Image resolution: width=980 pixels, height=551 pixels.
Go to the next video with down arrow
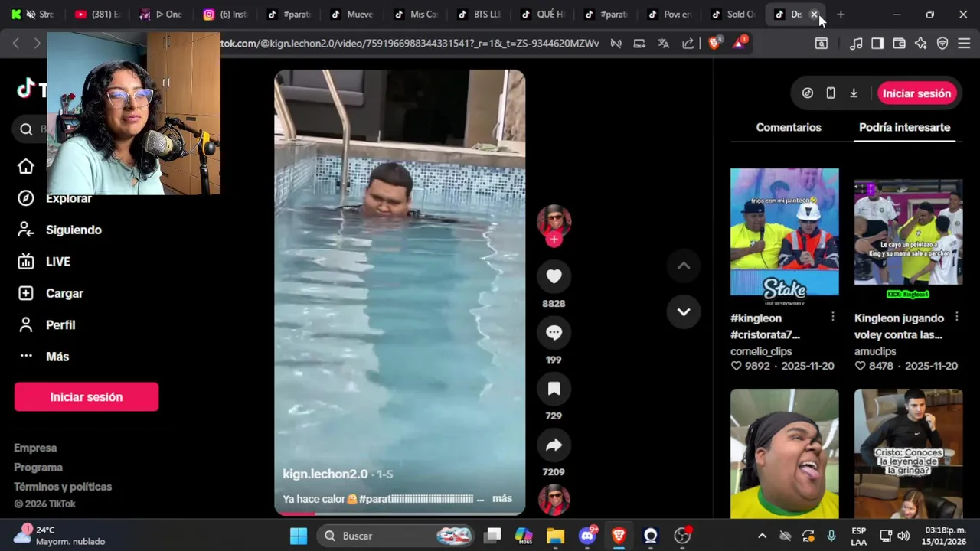click(684, 311)
